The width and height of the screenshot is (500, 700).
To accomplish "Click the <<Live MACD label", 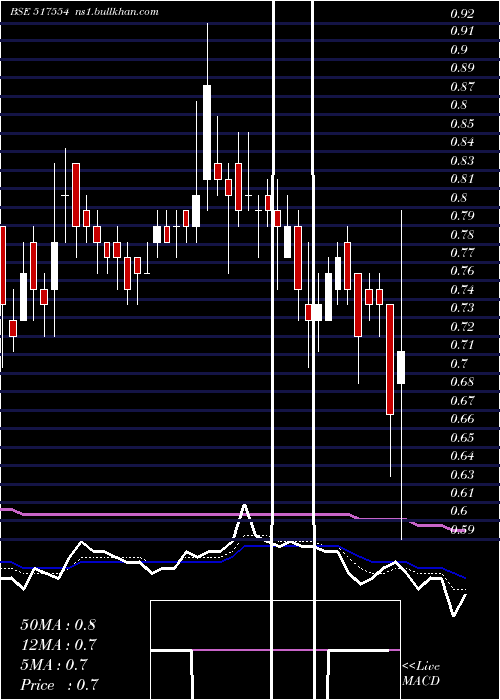I will point(421,674).
